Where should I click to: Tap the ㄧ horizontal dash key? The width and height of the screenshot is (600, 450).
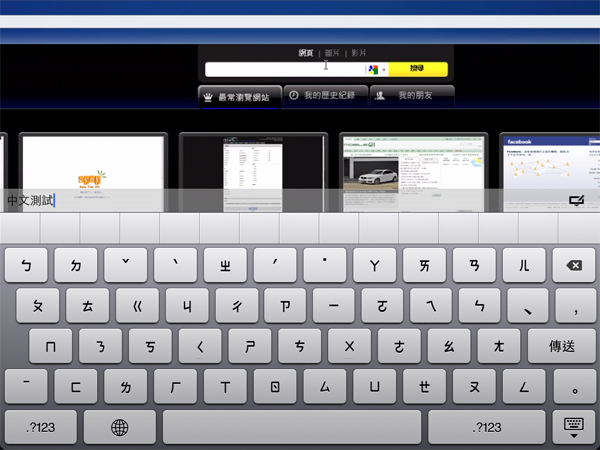pos(333,306)
